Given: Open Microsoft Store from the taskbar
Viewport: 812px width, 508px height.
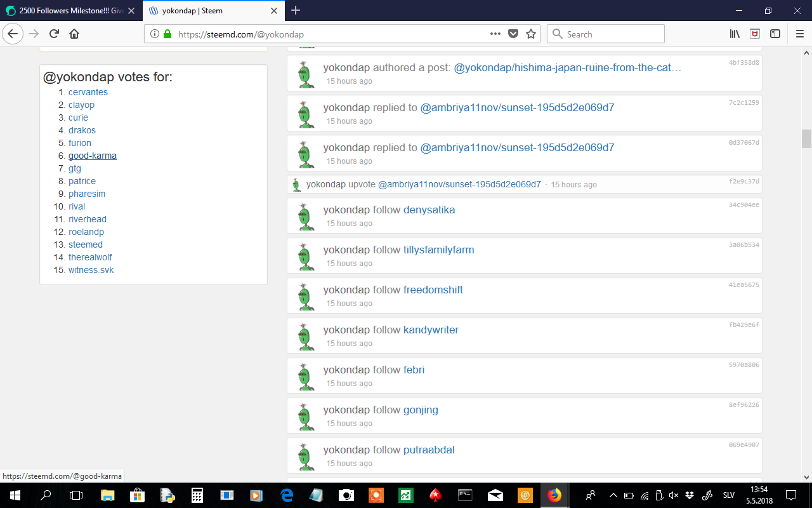Looking at the screenshot, I should tap(137, 495).
